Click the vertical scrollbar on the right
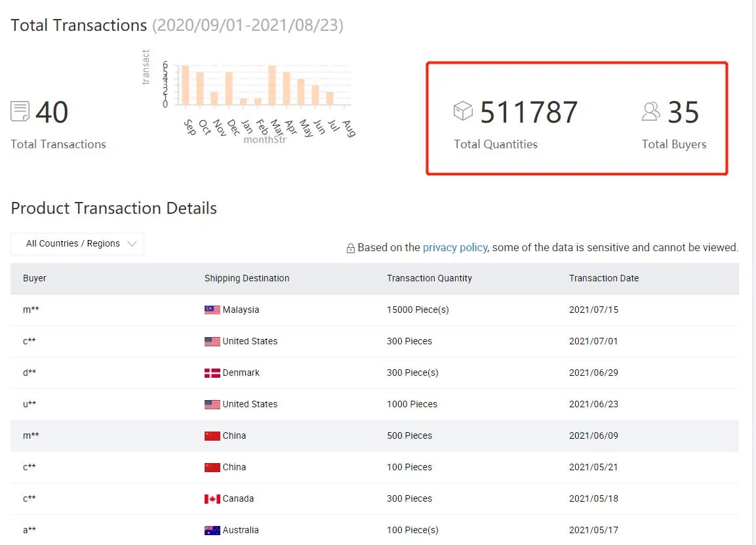This screenshot has height=545, width=756. tap(753, 262)
